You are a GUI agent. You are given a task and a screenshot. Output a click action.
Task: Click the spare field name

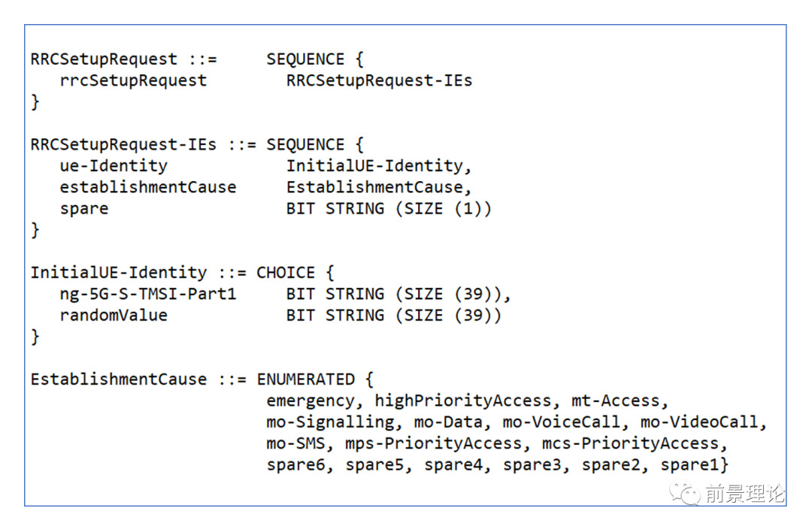pos(84,209)
